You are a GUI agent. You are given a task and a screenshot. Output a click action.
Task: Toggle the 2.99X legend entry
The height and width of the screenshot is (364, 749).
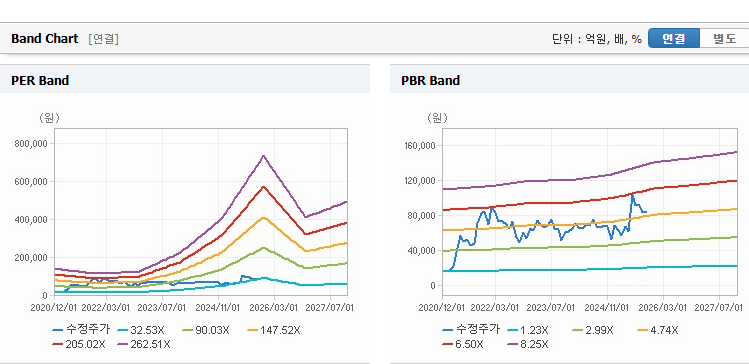click(x=593, y=330)
